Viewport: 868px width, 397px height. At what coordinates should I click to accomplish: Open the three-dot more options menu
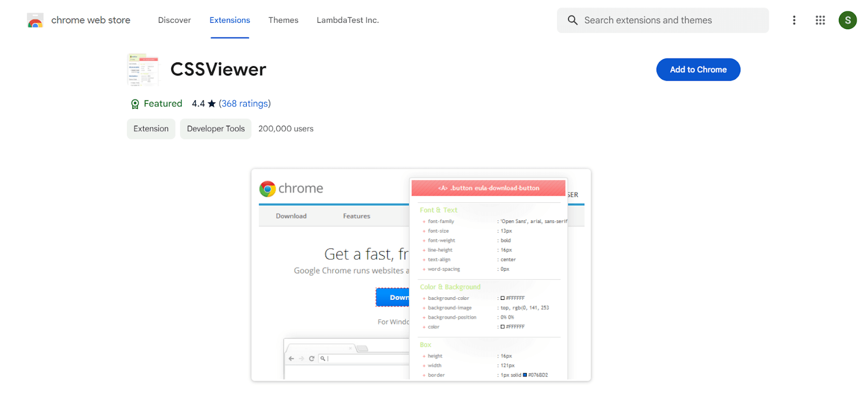point(794,20)
